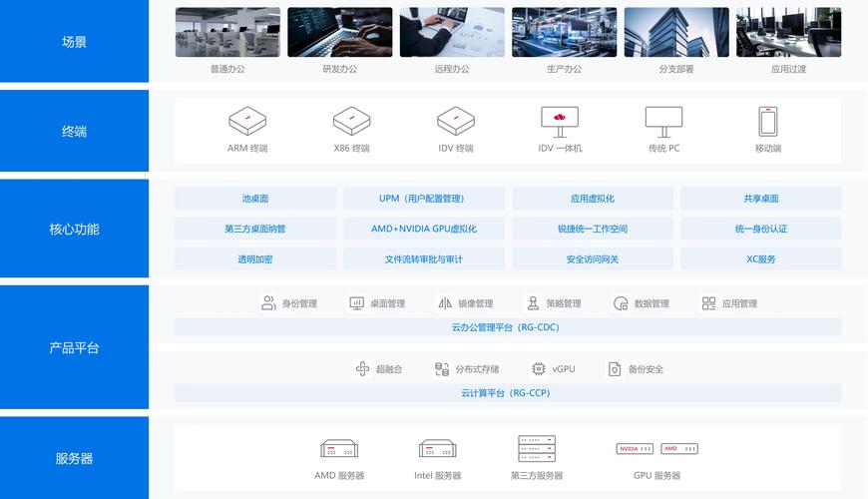Click the 桌面管理 monitor icon
The width and height of the screenshot is (868, 499).
tap(356, 303)
